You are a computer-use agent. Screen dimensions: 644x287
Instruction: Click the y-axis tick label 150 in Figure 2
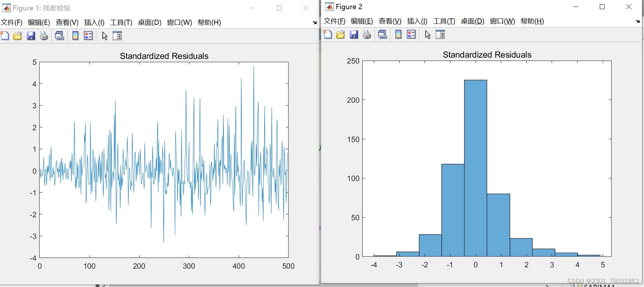coord(353,139)
